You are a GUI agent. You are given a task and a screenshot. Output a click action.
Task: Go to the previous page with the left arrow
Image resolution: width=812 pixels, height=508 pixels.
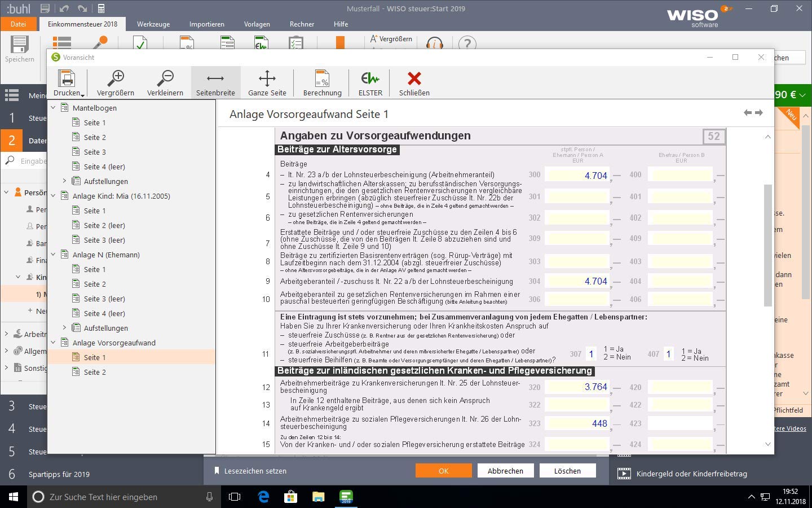(748, 113)
